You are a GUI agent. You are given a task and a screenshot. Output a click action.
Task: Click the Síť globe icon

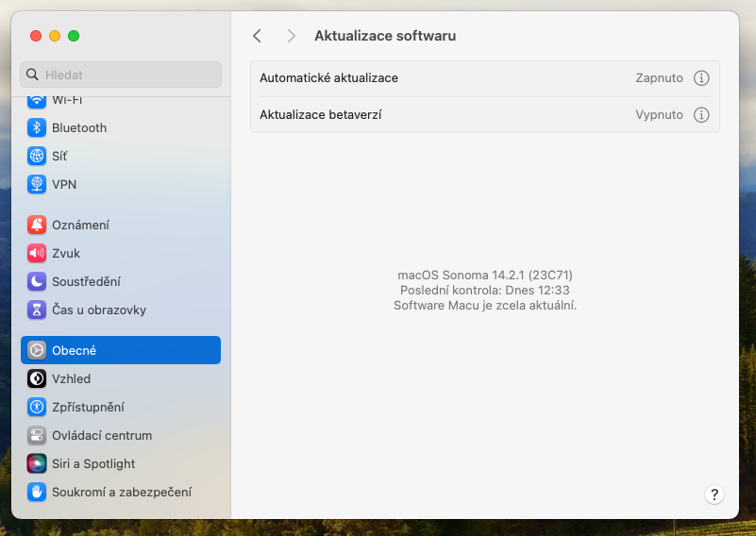(x=37, y=156)
